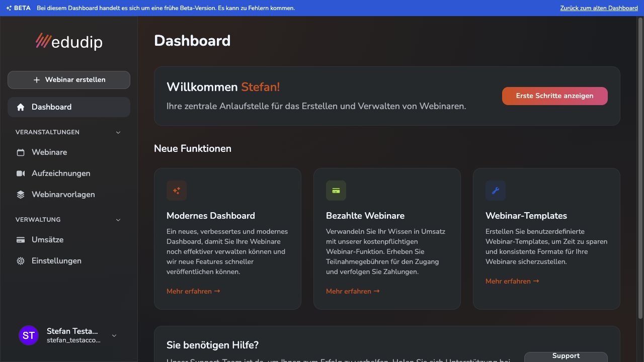Screen dimensions: 644x362
Task: Click the Einstellungen gear icon
Action: [x=21, y=261]
